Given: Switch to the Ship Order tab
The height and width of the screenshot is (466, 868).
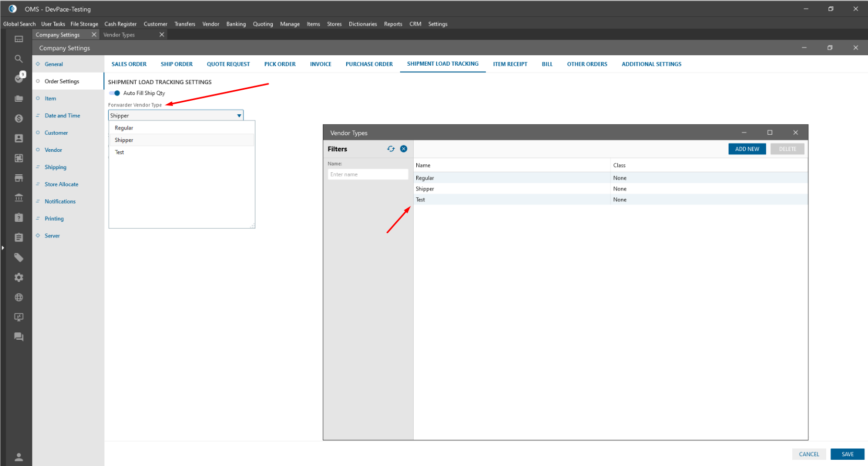Looking at the screenshot, I should [177, 64].
